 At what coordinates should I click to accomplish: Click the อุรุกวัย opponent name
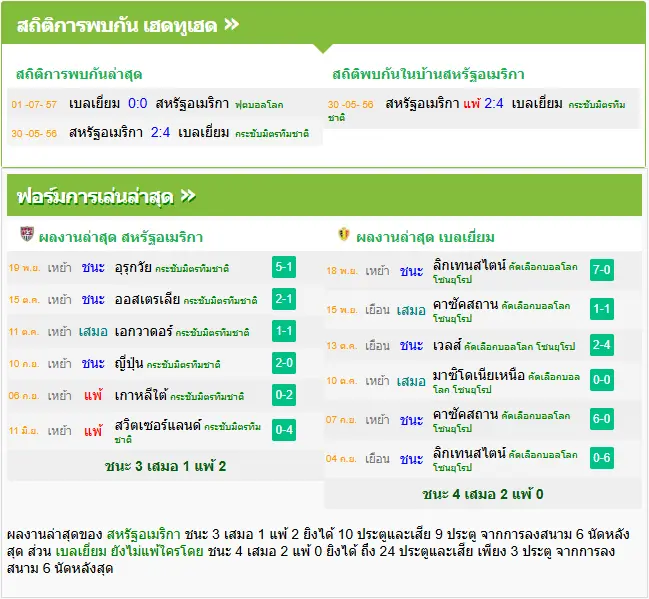point(133,267)
